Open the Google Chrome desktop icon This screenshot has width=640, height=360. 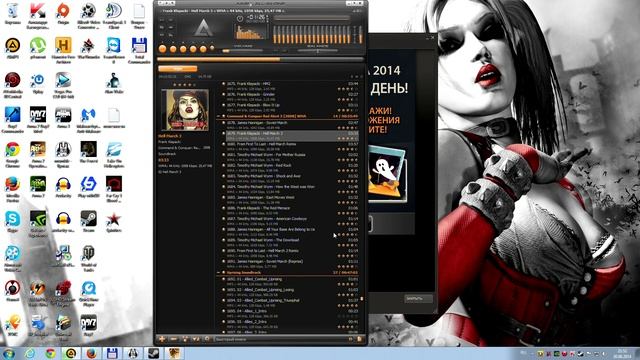click(x=13, y=155)
